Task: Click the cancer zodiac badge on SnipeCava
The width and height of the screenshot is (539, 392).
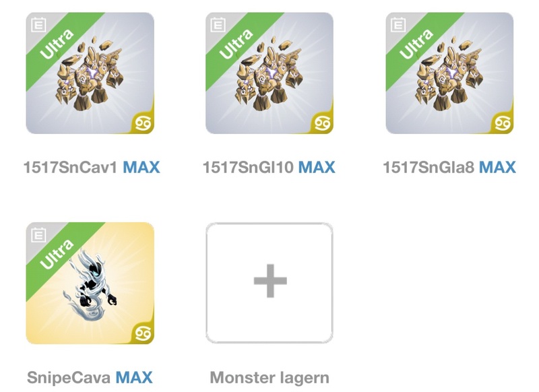Action: pos(143,333)
